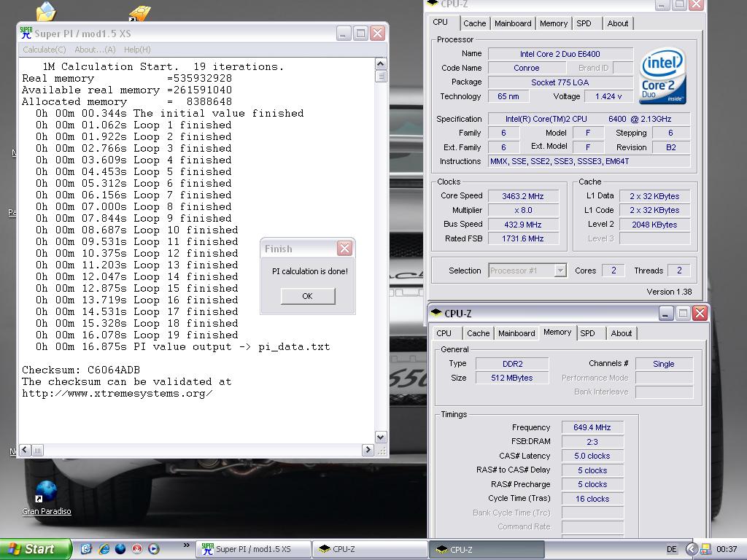Click the DE language indicator

pyautogui.click(x=671, y=549)
